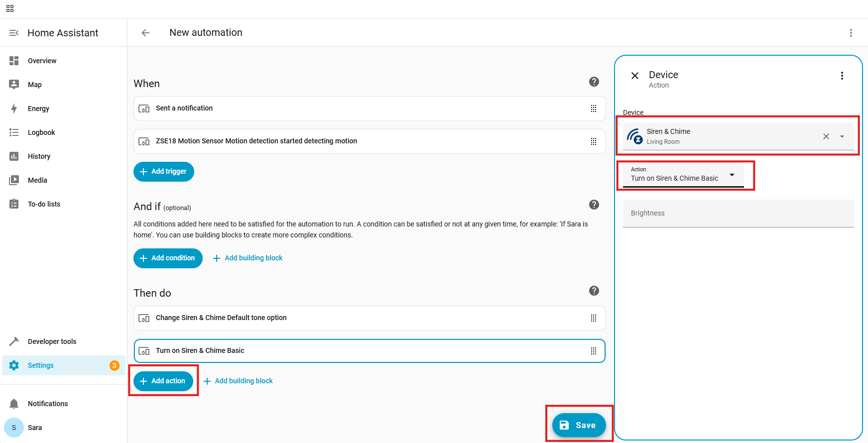Select the Sent a notification trigger text

click(184, 108)
